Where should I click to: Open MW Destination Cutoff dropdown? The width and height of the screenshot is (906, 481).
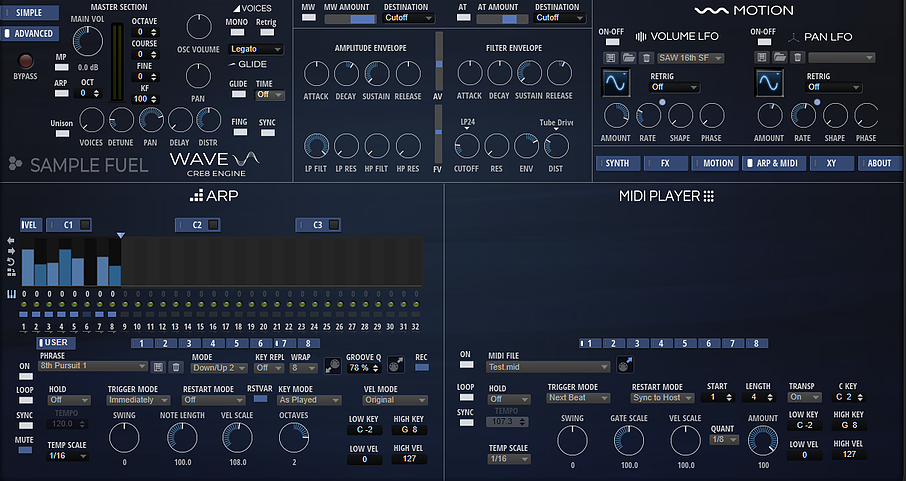(x=408, y=18)
